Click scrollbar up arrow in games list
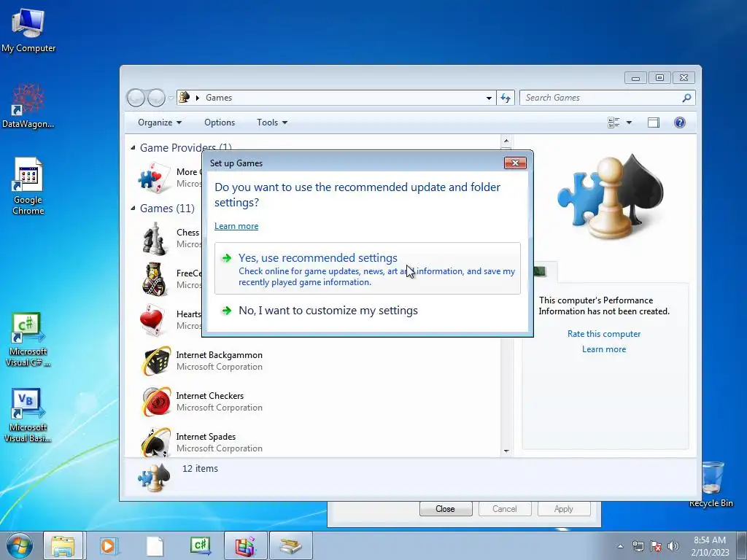The width and height of the screenshot is (747, 560). [x=506, y=141]
